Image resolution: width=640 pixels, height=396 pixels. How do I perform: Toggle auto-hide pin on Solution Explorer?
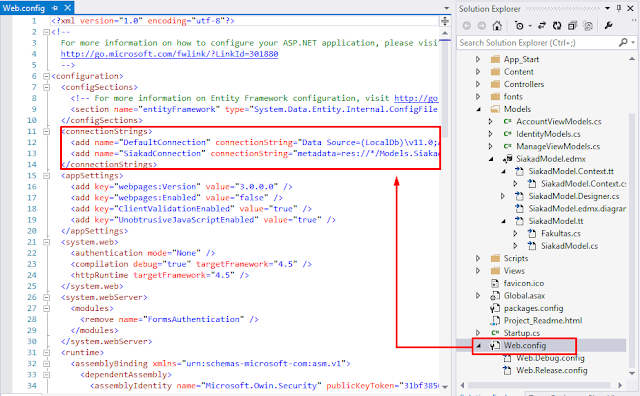click(619, 8)
